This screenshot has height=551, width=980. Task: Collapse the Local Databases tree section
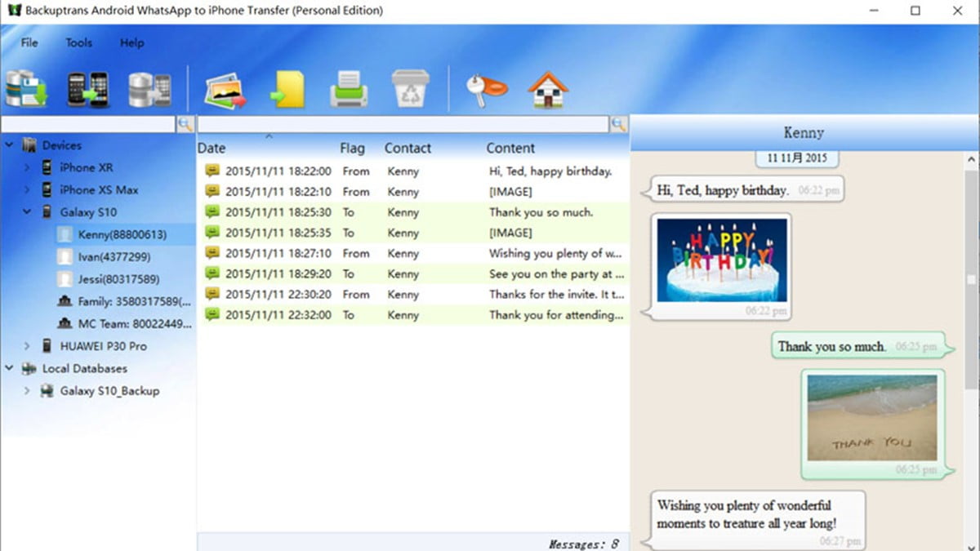9,369
